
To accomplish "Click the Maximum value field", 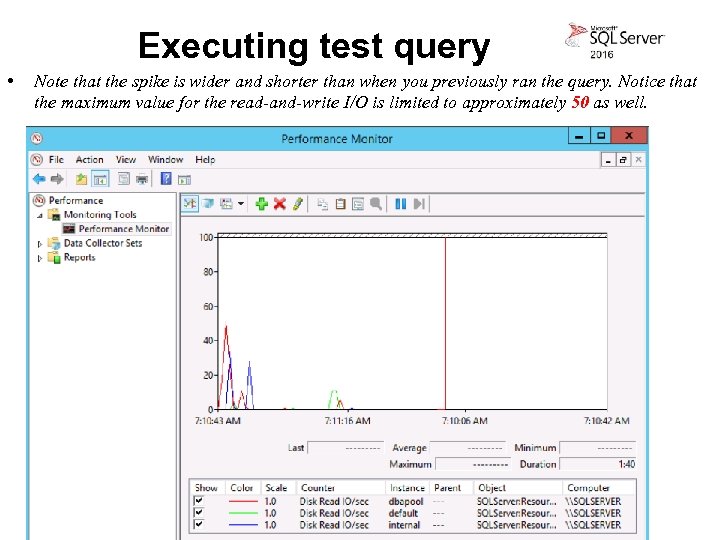I will pos(473,464).
